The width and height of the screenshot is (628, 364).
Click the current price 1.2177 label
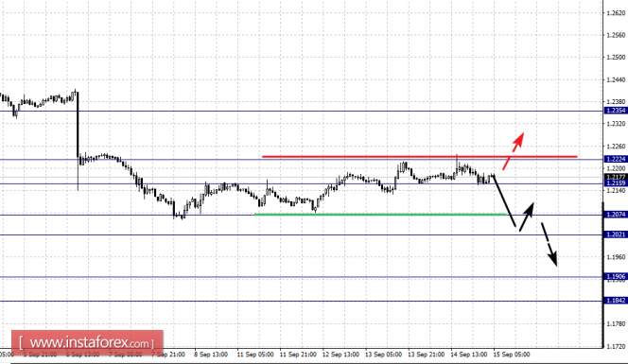point(616,177)
